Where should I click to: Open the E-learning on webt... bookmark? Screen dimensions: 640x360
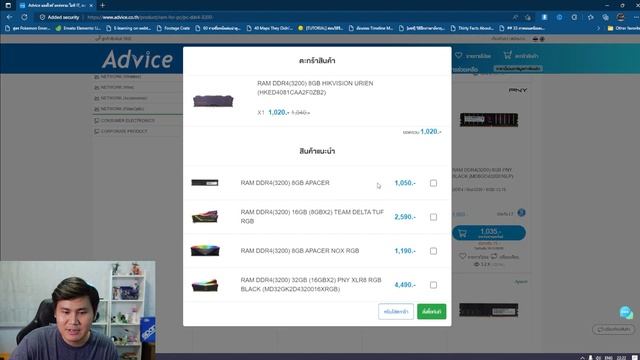(x=128, y=28)
